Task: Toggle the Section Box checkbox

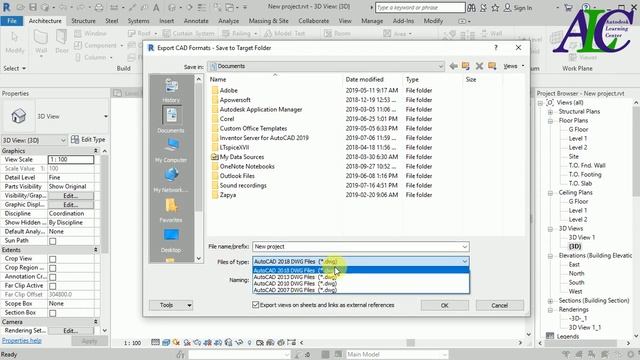Action: point(53,313)
